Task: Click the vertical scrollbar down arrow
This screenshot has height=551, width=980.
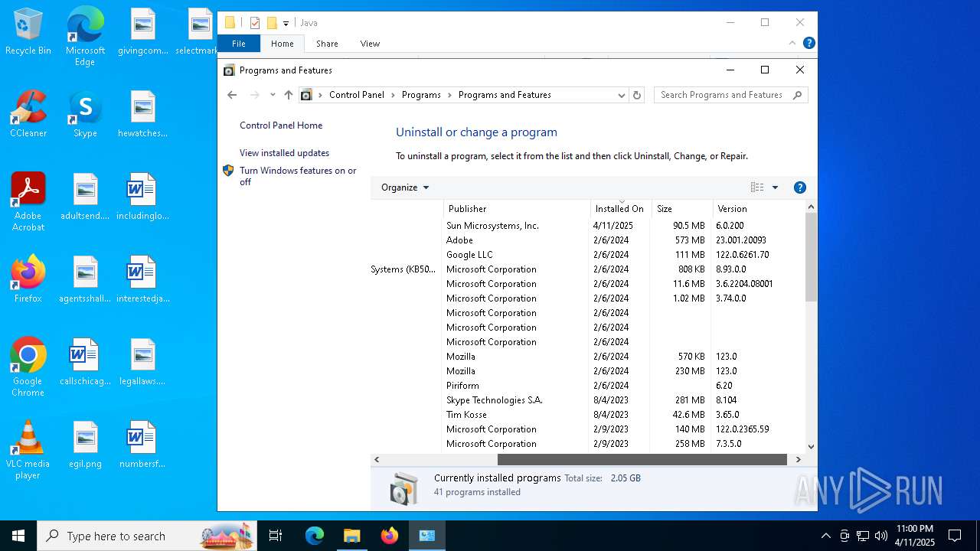Action: click(x=811, y=446)
